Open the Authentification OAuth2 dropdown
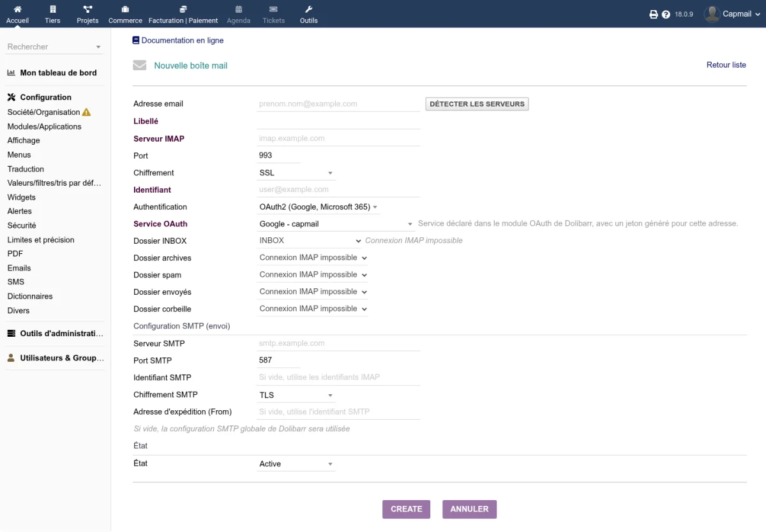Image resolution: width=766 pixels, height=532 pixels. pos(318,207)
